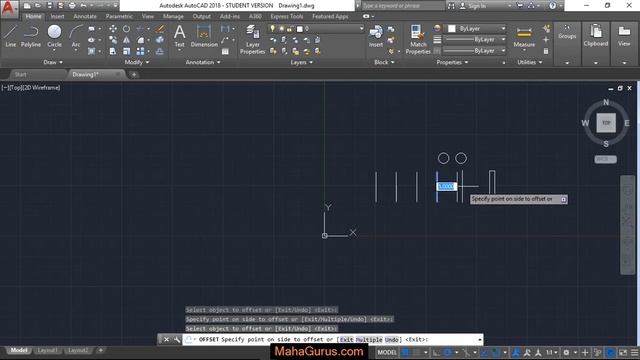Viewport: 640px width, 360px height.
Task: Toggle polar tracking in status bar
Action: (447, 352)
